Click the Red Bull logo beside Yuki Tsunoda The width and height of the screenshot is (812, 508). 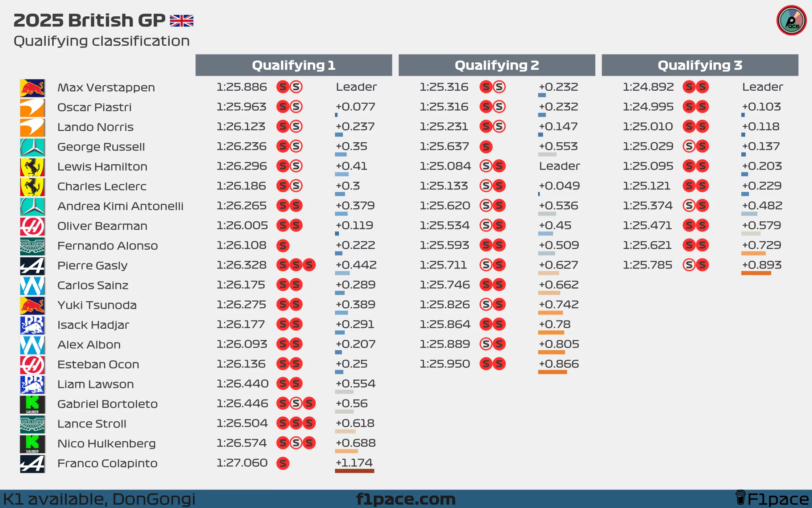32,306
